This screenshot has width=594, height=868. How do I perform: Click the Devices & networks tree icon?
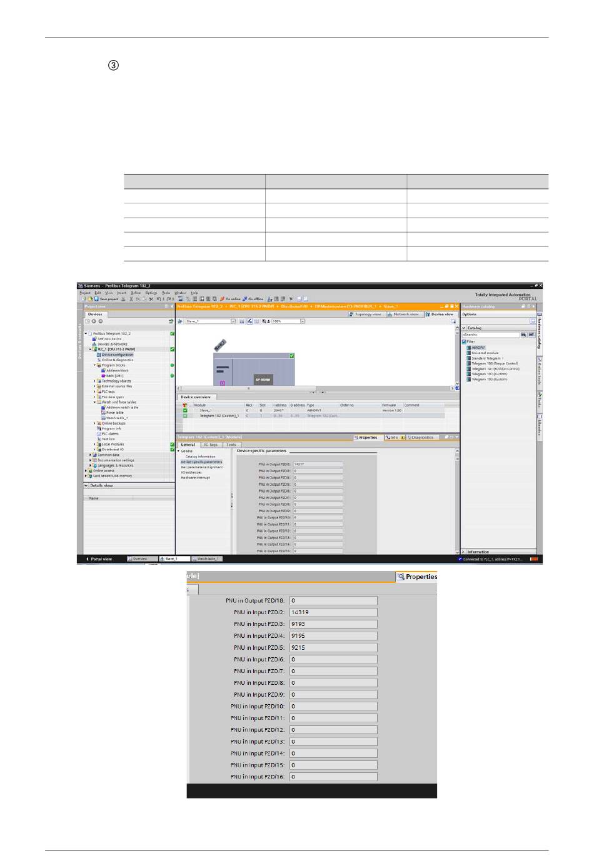(94, 344)
